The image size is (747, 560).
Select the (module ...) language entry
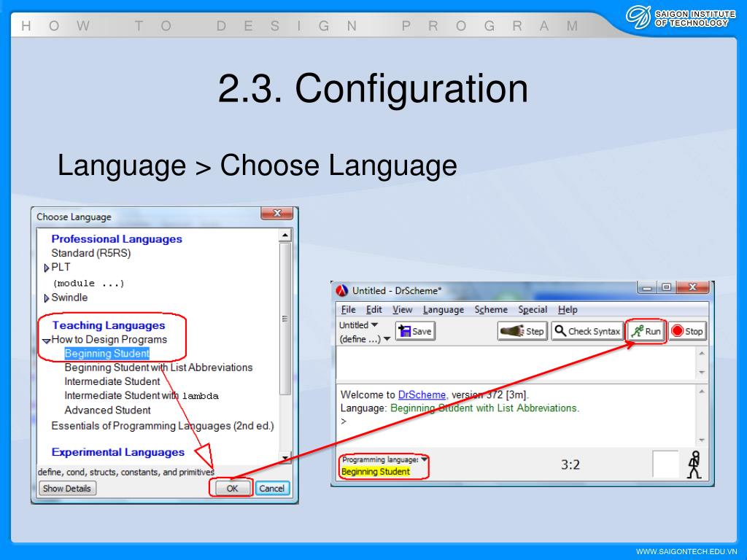tap(88, 284)
